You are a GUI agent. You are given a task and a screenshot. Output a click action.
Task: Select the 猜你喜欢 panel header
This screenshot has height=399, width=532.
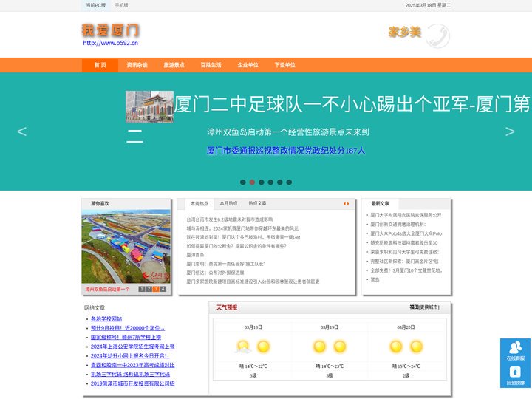click(x=100, y=204)
